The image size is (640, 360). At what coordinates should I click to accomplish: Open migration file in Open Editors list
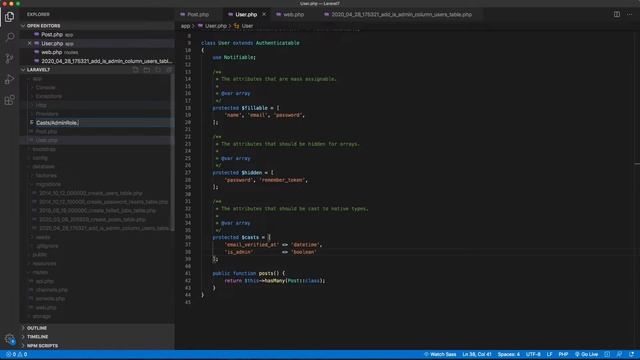coord(98,61)
